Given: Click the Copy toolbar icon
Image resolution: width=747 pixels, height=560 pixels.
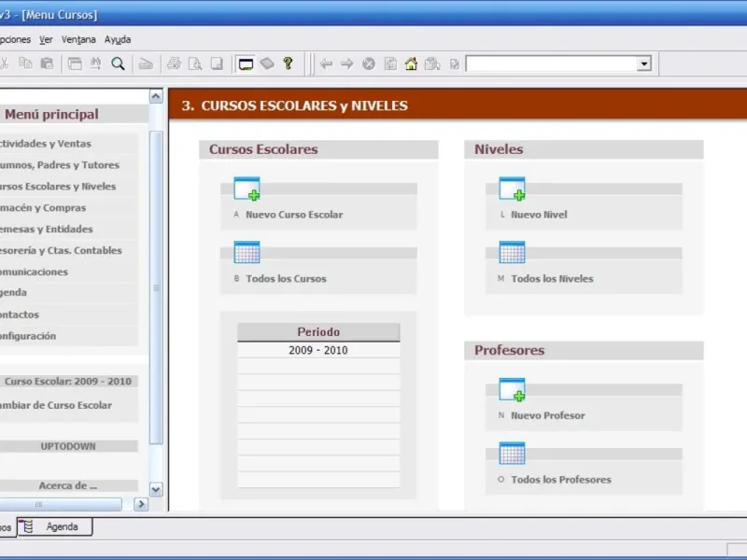Looking at the screenshot, I should [25, 63].
